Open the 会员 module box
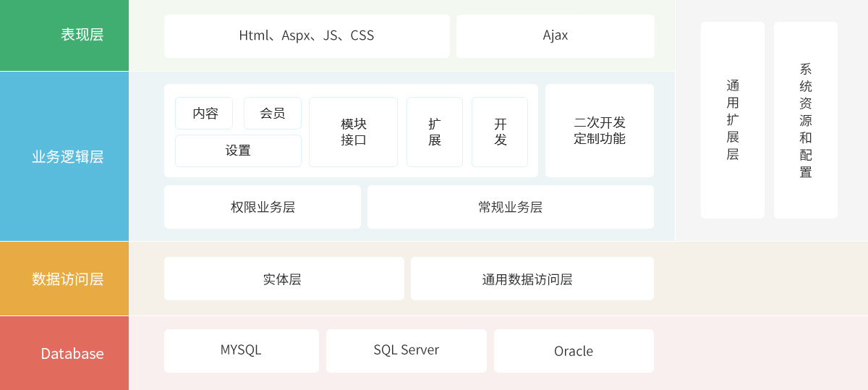Screen dimensions: 868x390 pos(272,114)
